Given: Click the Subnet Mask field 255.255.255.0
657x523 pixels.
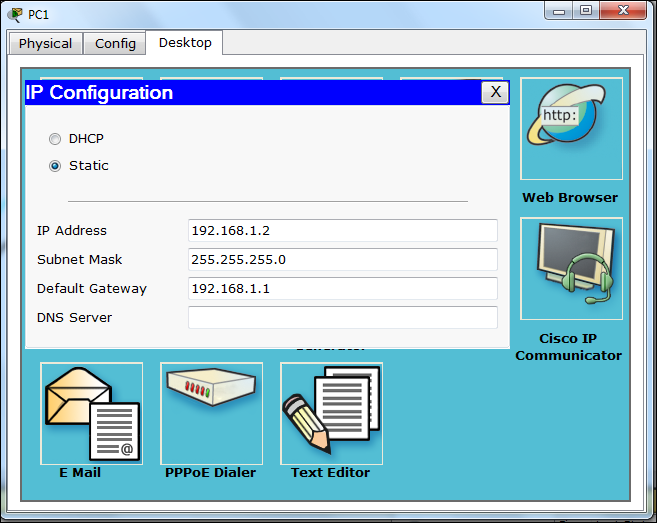Looking at the screenshot, I should [343, 259].
